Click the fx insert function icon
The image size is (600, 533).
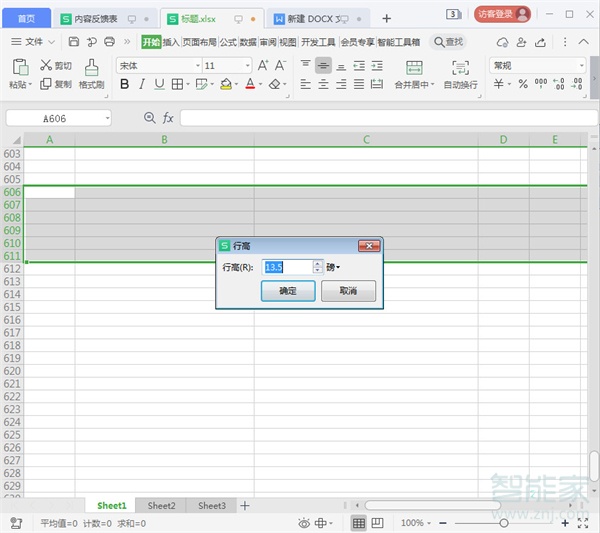point(168,118)
